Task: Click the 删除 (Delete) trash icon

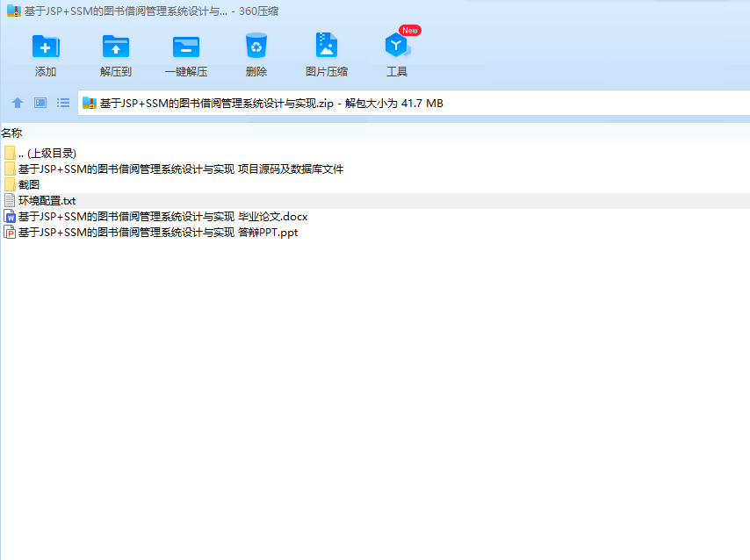Action: [256, 46]
